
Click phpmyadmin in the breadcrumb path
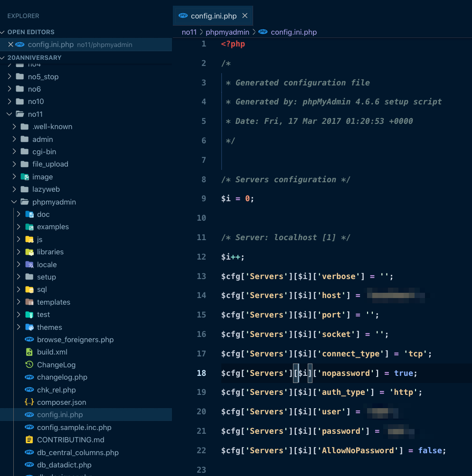[x=227, y=32]
